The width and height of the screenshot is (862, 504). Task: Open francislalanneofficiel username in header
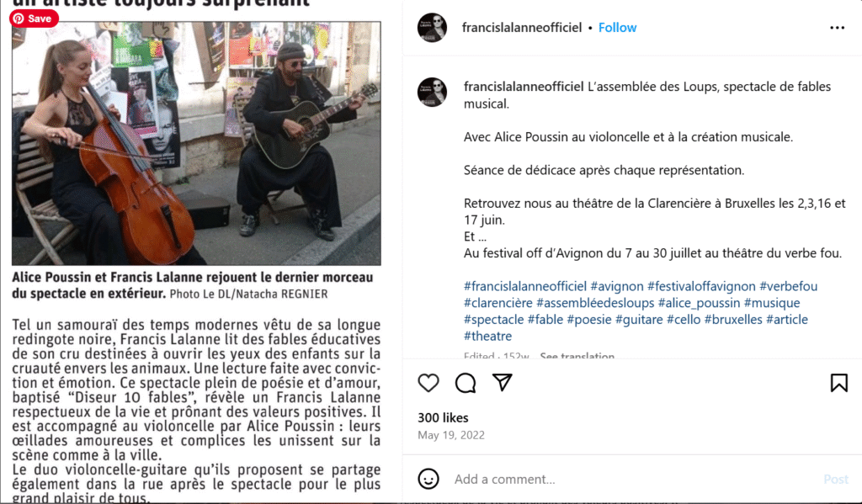pyautogui.click(x=522, y=28)
